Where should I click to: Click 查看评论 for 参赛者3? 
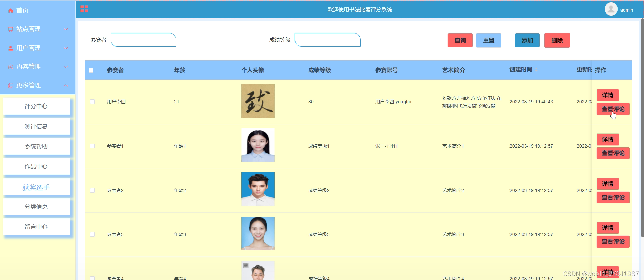[x=613, y=241]
